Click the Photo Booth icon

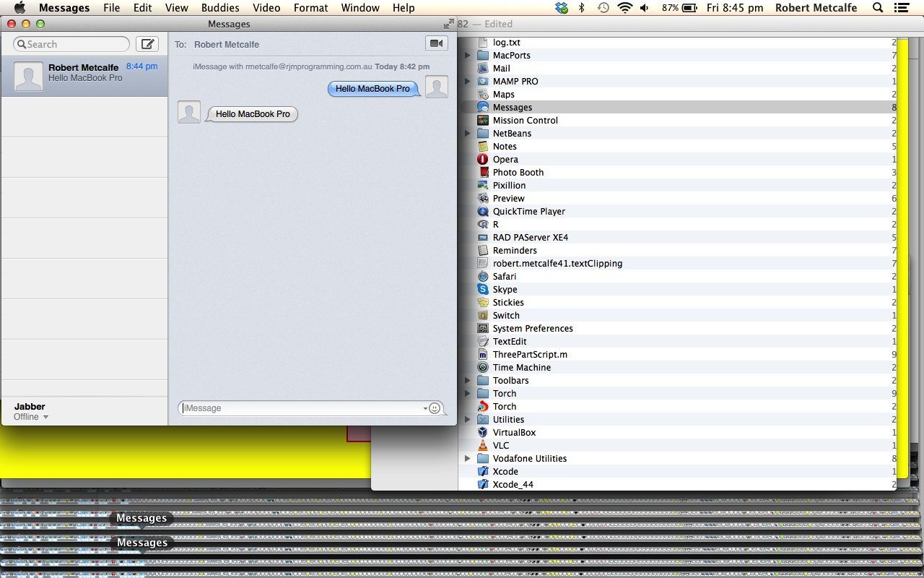click(x=483, y=172)
